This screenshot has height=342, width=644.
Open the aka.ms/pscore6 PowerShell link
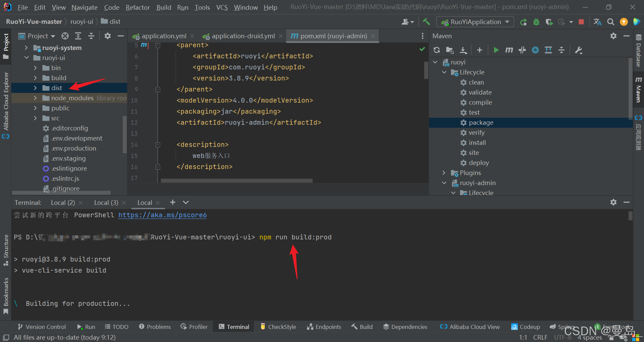(162, 215)
